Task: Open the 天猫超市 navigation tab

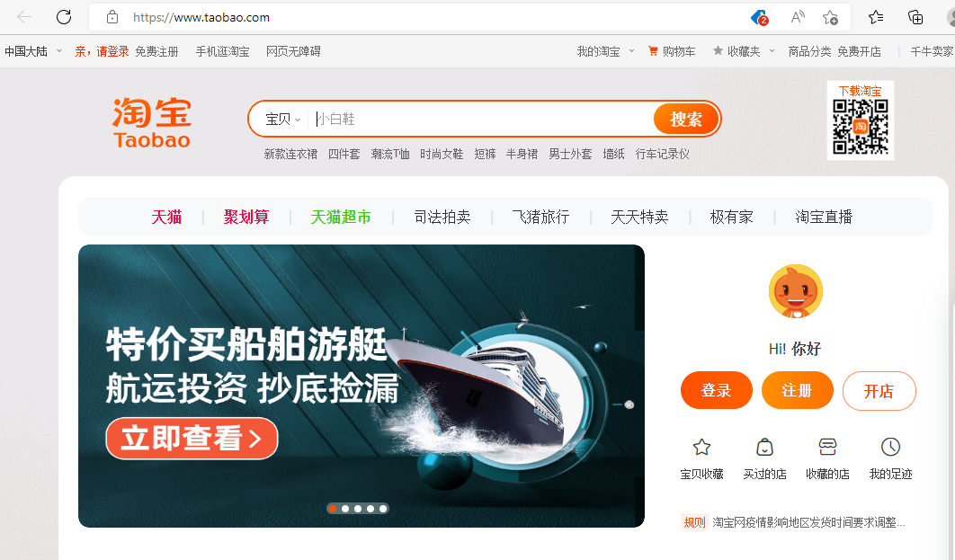Action: coord(341,217)
